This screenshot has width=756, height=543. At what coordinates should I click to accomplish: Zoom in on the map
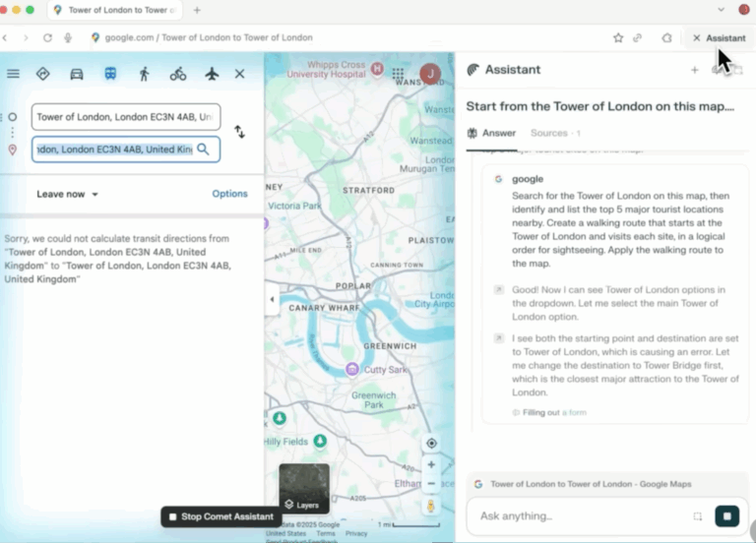pyautogui.click(x=431, y=465)
